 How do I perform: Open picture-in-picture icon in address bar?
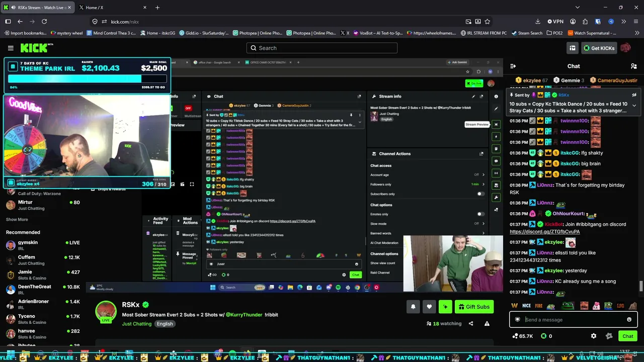pos(468,22)
